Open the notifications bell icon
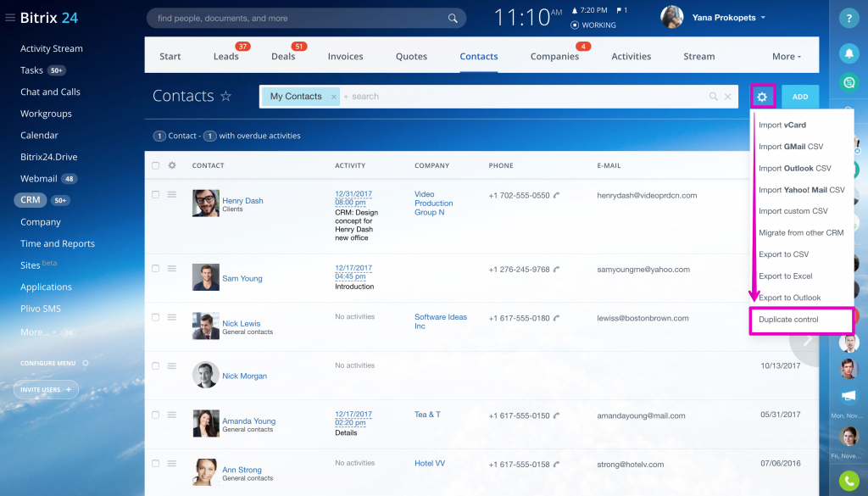Screen dimensions: 868x496 849,53
